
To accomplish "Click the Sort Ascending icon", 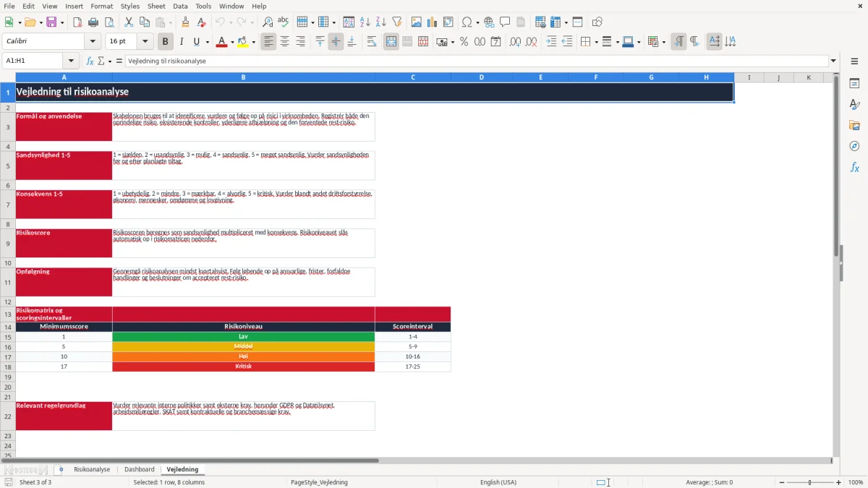I will click(365, 22).
